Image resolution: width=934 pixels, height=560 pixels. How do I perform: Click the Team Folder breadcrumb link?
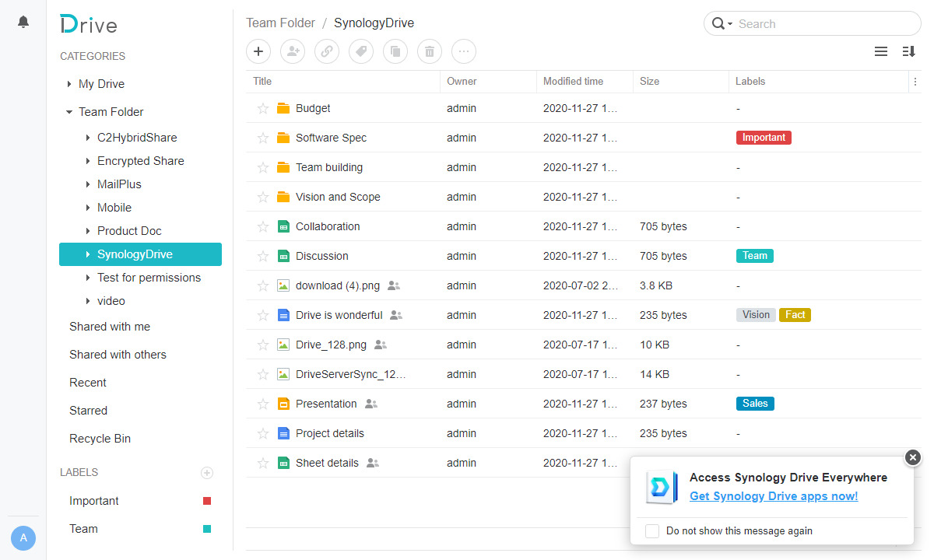(281, 23)
